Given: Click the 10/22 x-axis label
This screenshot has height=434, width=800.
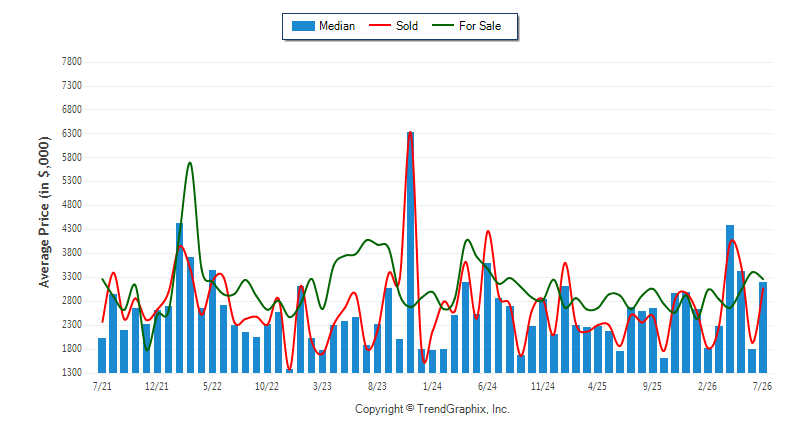Looking at the screenshot, I should 267,386.
